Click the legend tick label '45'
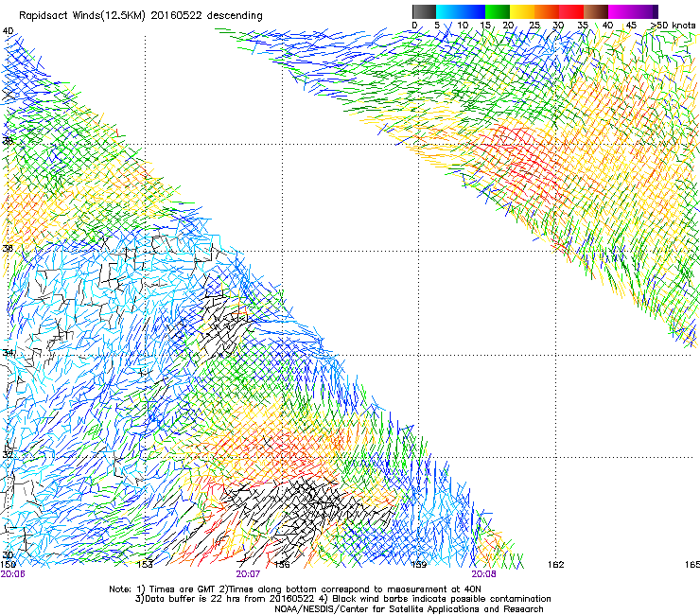The image size is (700, 615). [631, 26]
